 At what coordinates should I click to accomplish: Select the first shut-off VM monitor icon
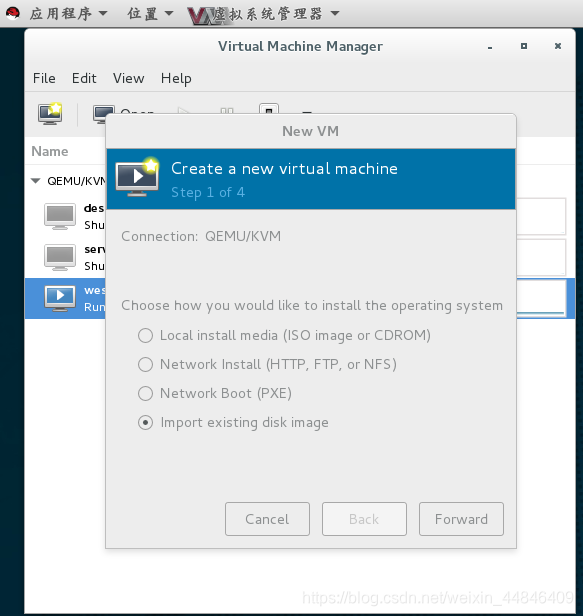point(60,216)
